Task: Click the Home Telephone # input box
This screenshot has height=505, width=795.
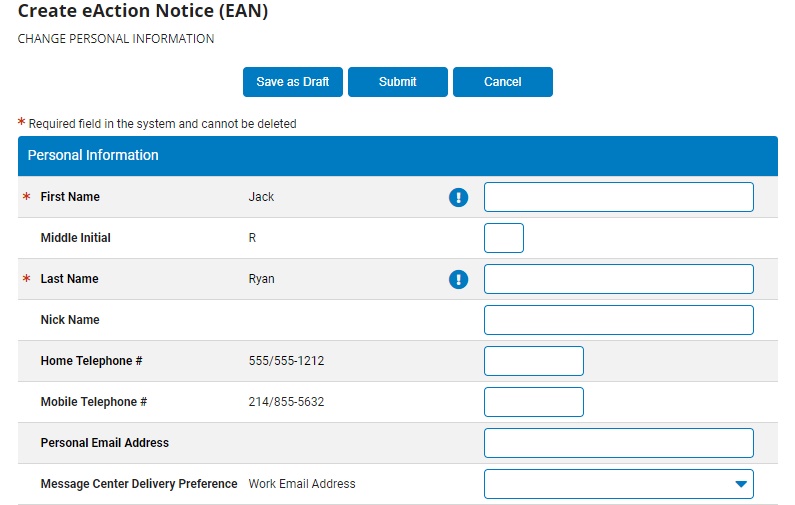Action: [x=533, y=361]
